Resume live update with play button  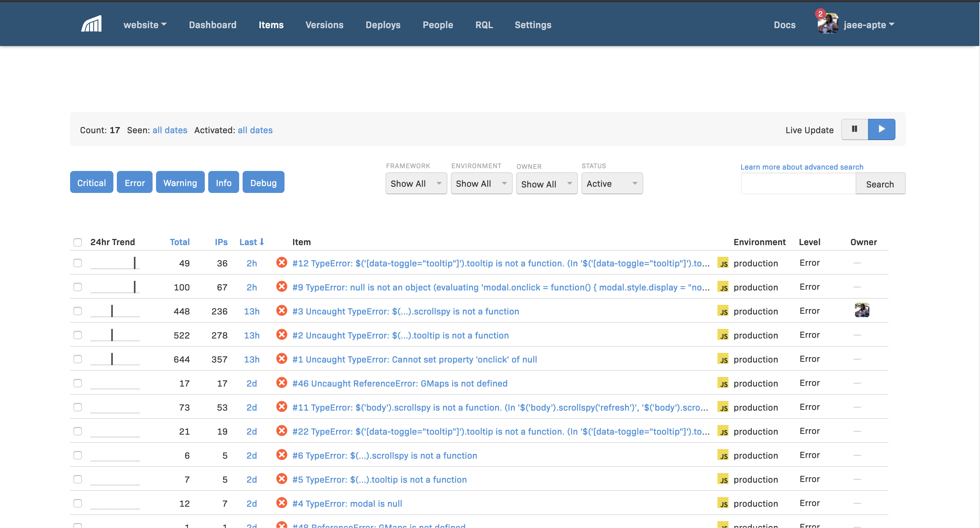click(x=881, y=129)
